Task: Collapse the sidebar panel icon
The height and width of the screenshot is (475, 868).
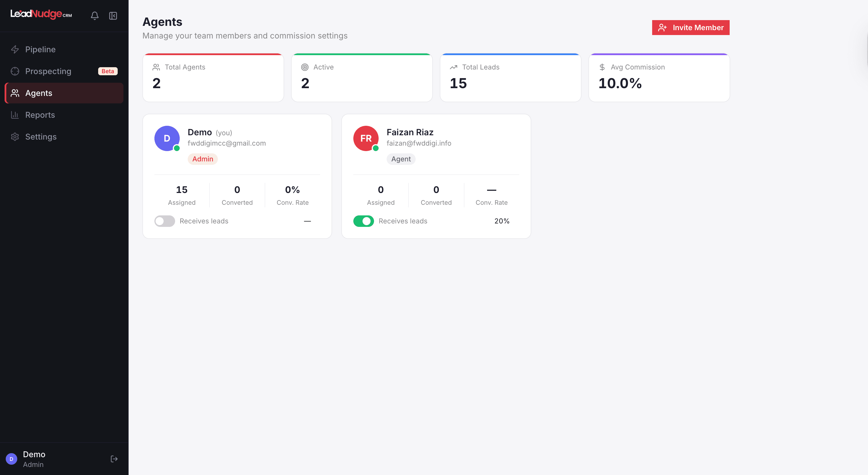Action: (x=113, y=16)
